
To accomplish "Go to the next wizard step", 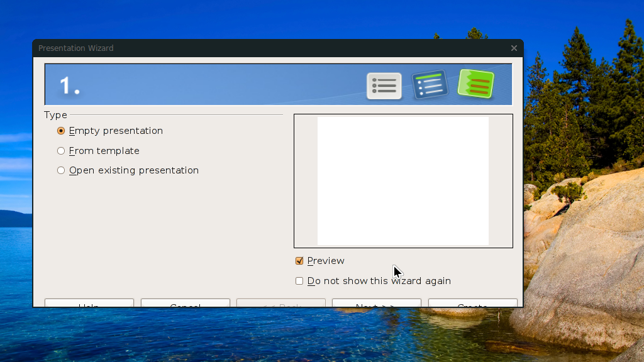I will [377, 304].
